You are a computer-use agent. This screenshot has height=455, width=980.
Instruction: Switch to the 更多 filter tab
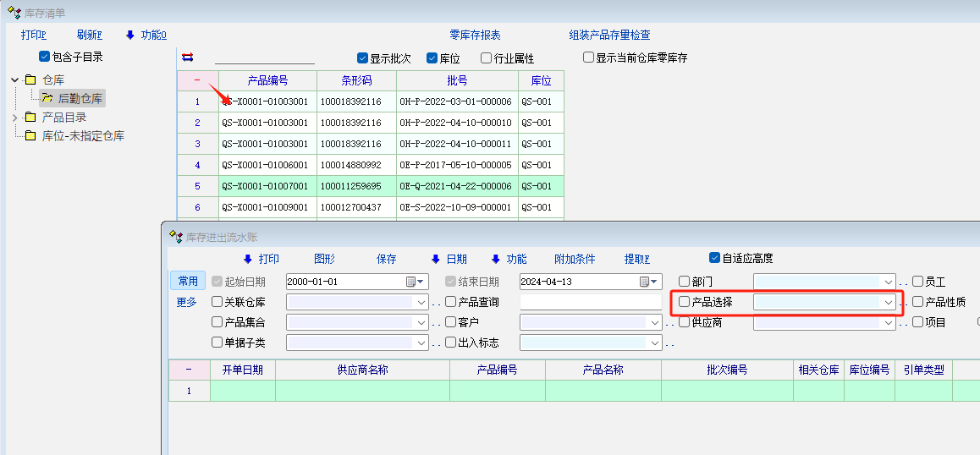click(x=186, y=302)
